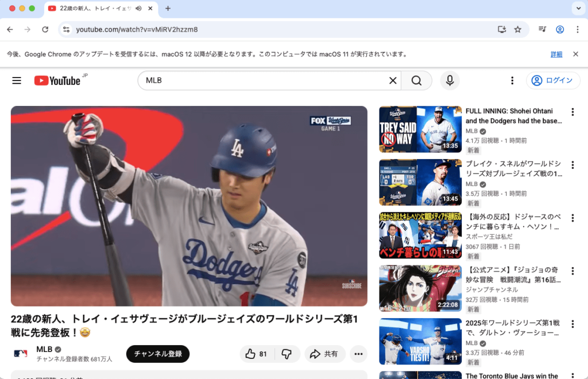Open options menu for 2025年ワールドシリーズ video
The image size is (588, 379).
pyautogui.click(x=572, y=324)
